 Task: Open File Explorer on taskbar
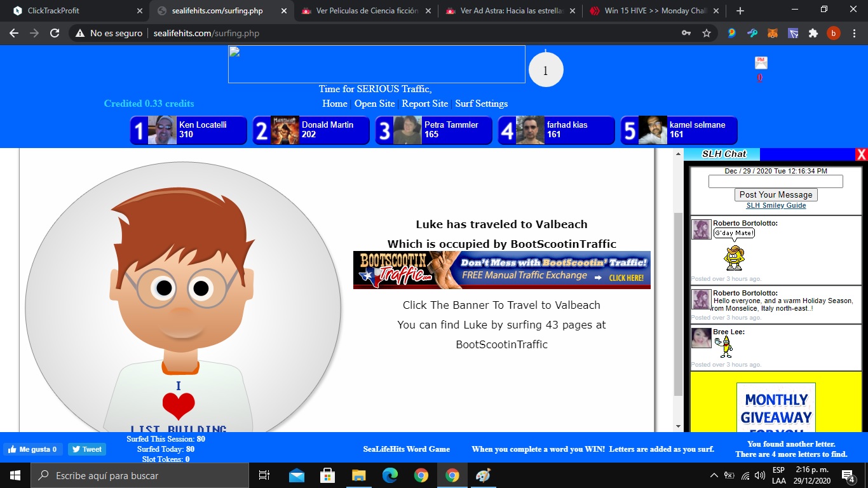358,475
